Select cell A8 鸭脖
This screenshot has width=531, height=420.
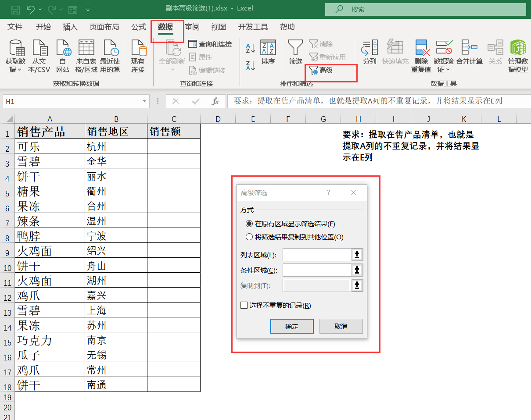50,235
